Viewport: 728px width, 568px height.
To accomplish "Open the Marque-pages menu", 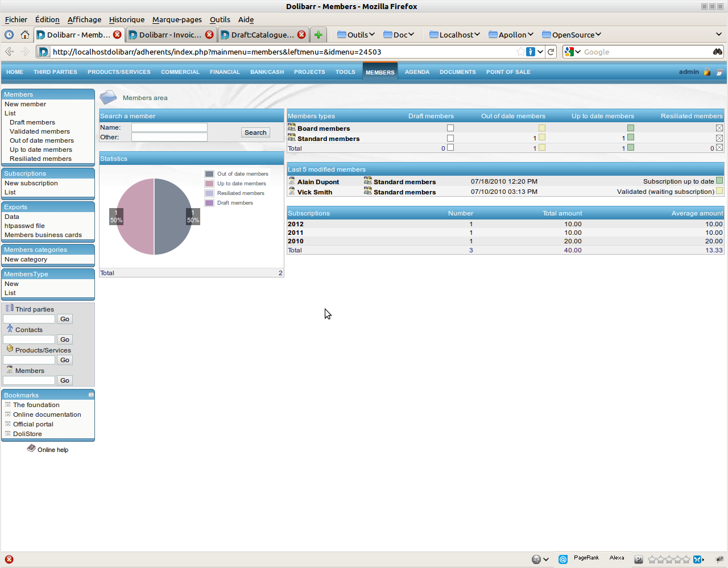I will pos(177,19).
